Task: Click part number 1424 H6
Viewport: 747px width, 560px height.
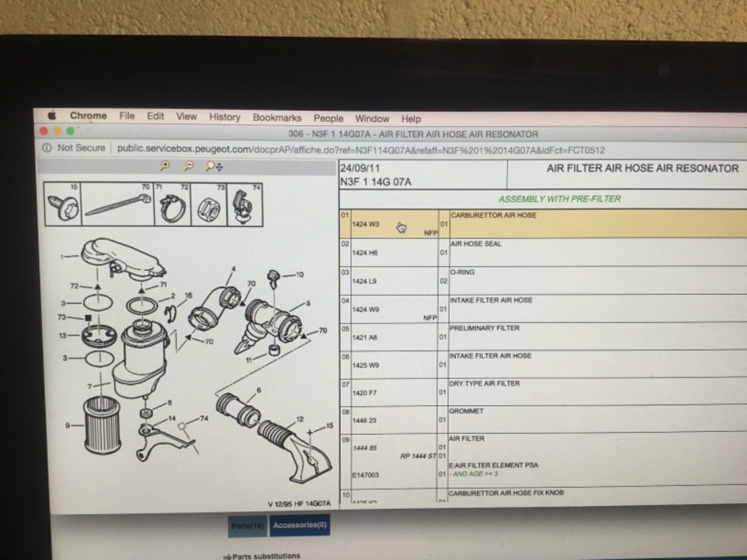Action: [x=365, y=252]
